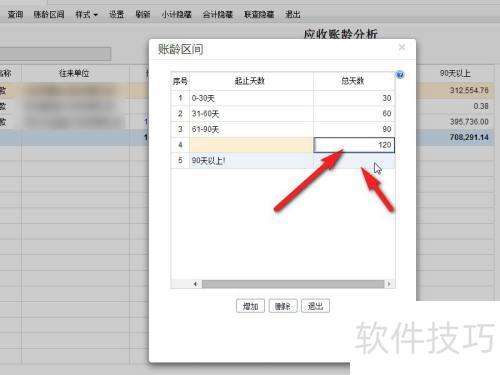The image size is (500, 375).
Task: Click row number 5 in 序号 column
Action: [x=180, y=161]
